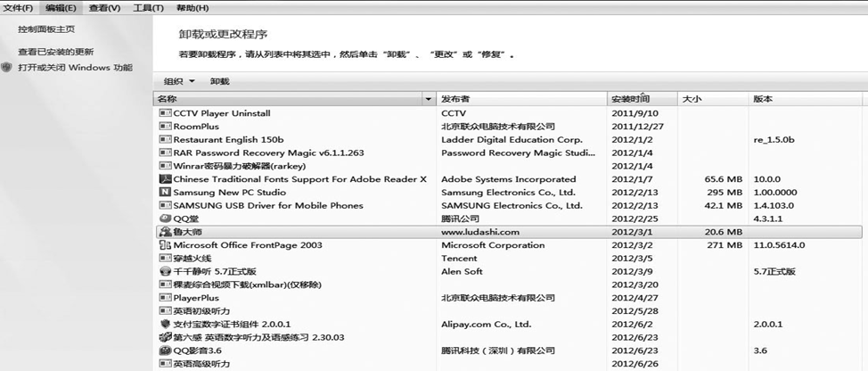
Task: Click the Samsung New PC Studio icon
Action: pyautogui.click(x=165, y=192)
